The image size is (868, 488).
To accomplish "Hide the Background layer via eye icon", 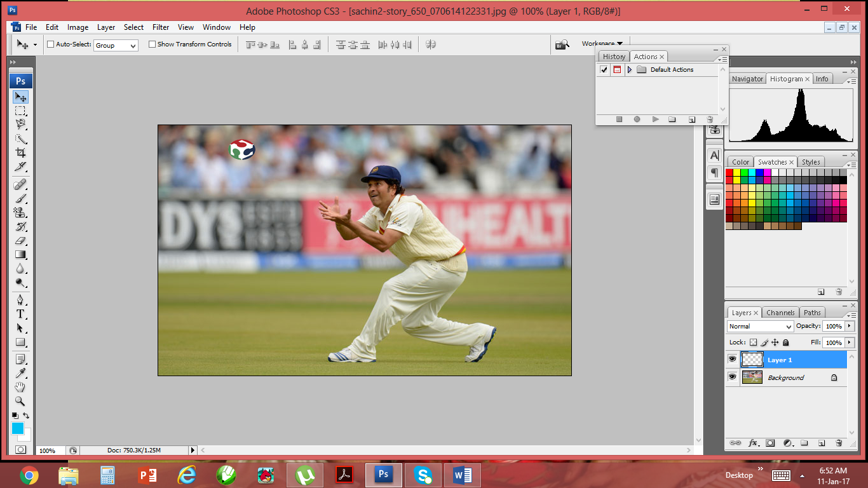I will (732, 377).
